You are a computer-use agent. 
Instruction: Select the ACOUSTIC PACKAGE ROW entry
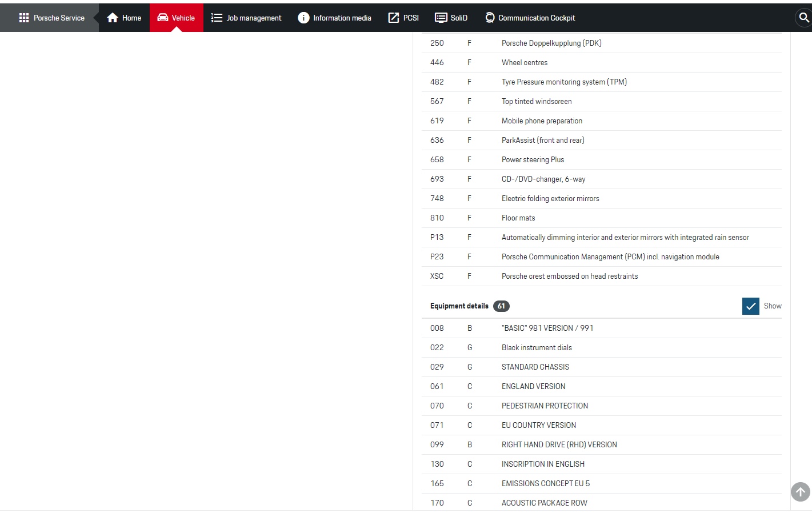(x=602, y=503)
